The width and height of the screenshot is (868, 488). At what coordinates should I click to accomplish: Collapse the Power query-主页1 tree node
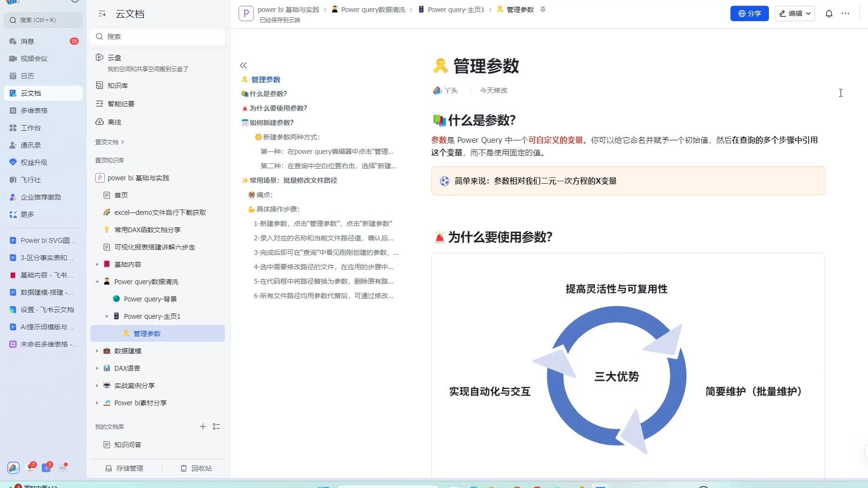click(107, 316)
